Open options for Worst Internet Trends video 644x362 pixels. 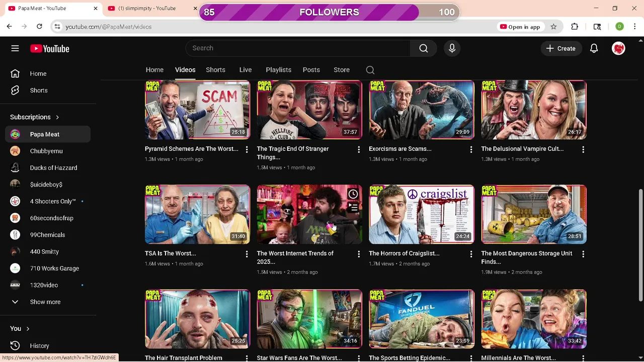pyautogui.click(x=359, y=254)
